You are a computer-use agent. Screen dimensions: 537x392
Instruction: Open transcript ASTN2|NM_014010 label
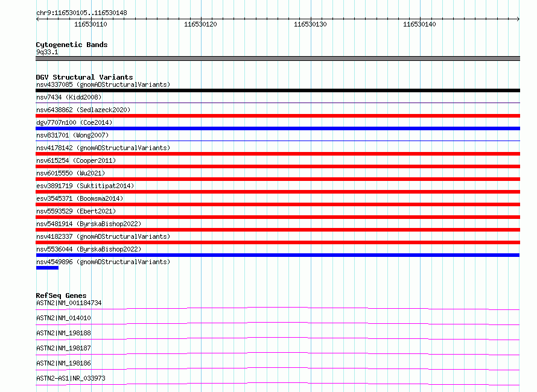point(63,318)
